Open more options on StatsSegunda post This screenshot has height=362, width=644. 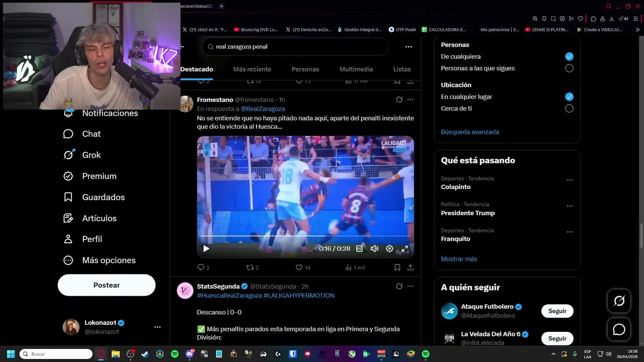click(411, 286)
